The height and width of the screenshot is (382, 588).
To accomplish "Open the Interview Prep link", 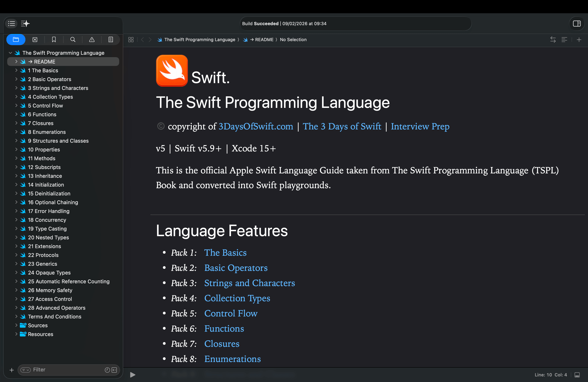I will tap(420, 126).
